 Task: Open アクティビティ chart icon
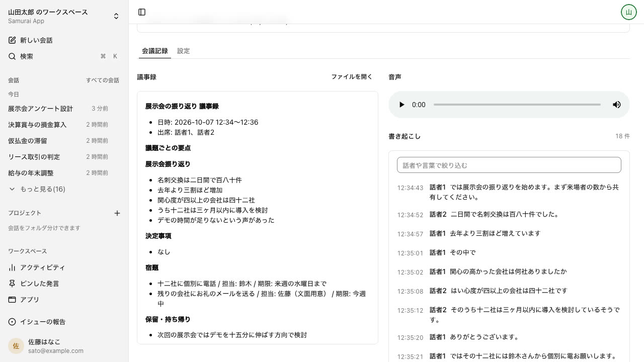tap(12, 267)
